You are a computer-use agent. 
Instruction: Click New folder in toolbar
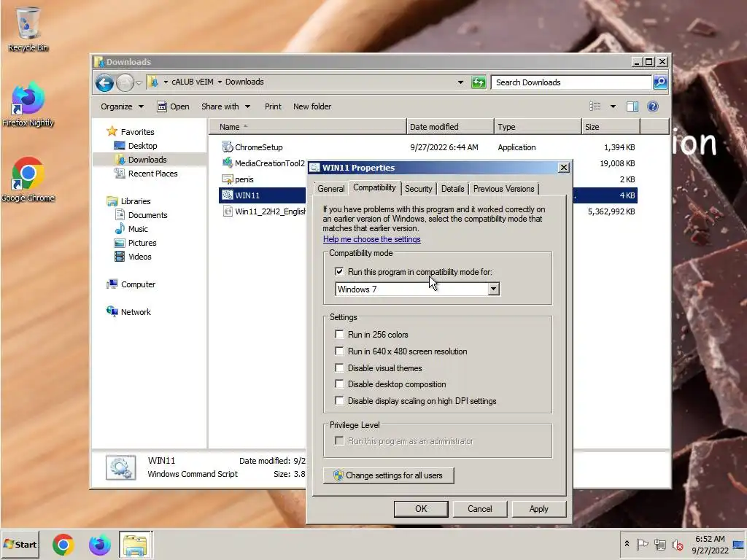click(312, 106)
